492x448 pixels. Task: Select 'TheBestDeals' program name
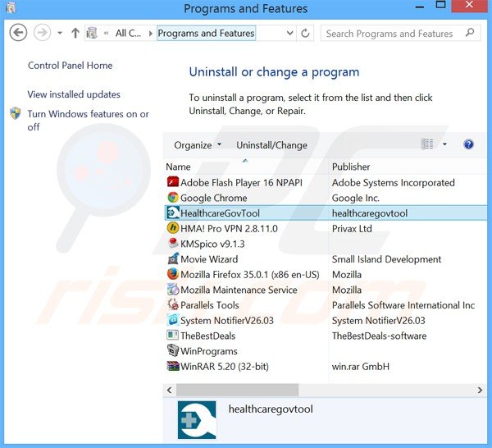[207, 336]
